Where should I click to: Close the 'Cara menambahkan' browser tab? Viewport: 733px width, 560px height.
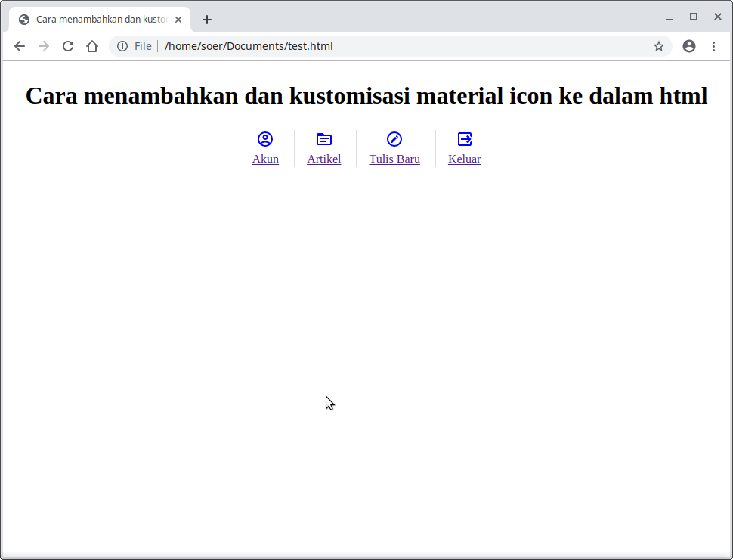tap(178, 20)
